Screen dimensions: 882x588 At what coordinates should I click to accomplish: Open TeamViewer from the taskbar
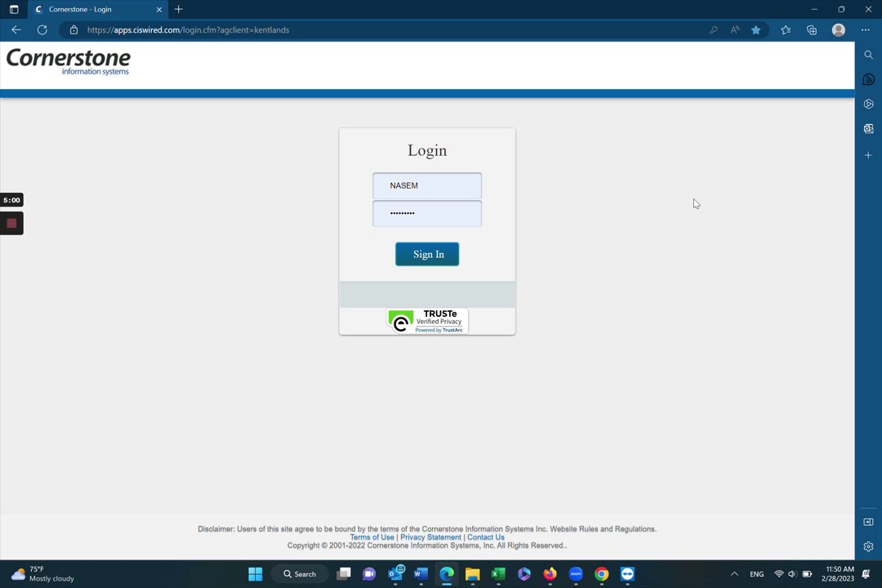[628, 574]
